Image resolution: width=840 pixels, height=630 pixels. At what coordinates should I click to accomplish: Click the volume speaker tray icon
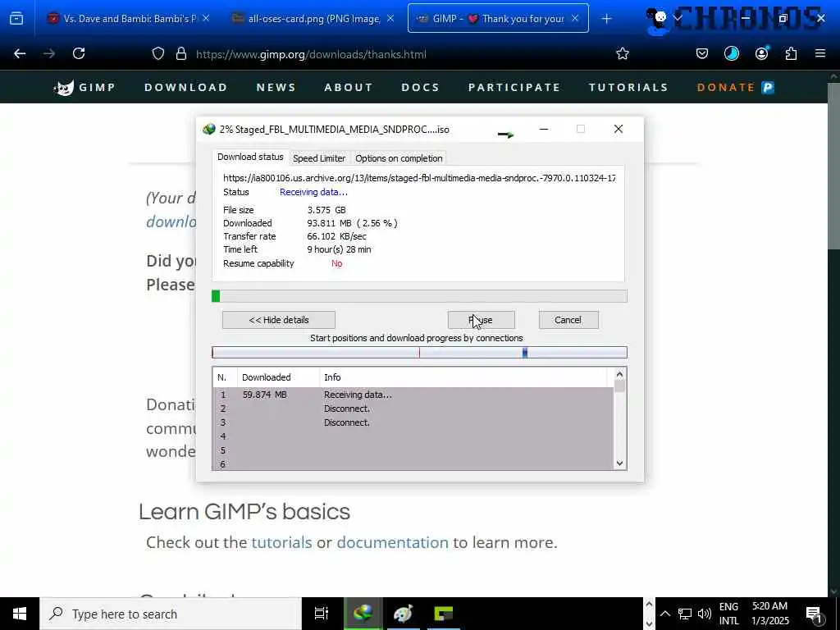click(x=705, y=614)
